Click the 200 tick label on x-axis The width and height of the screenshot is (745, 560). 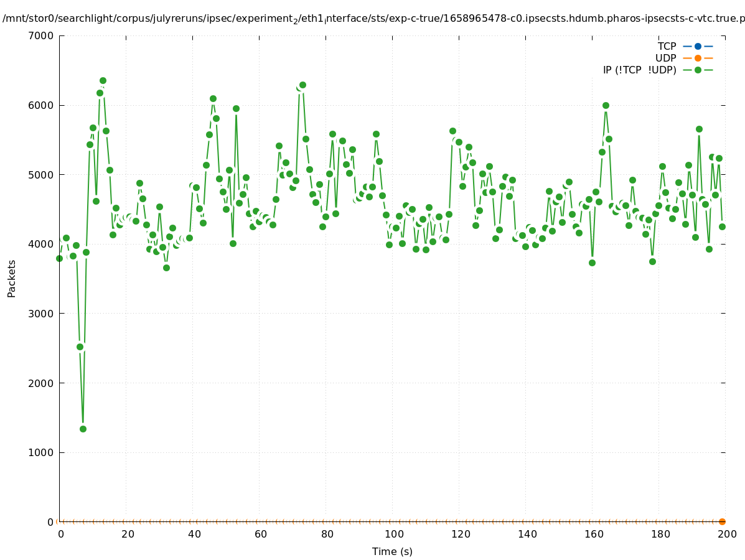(726, 534)
